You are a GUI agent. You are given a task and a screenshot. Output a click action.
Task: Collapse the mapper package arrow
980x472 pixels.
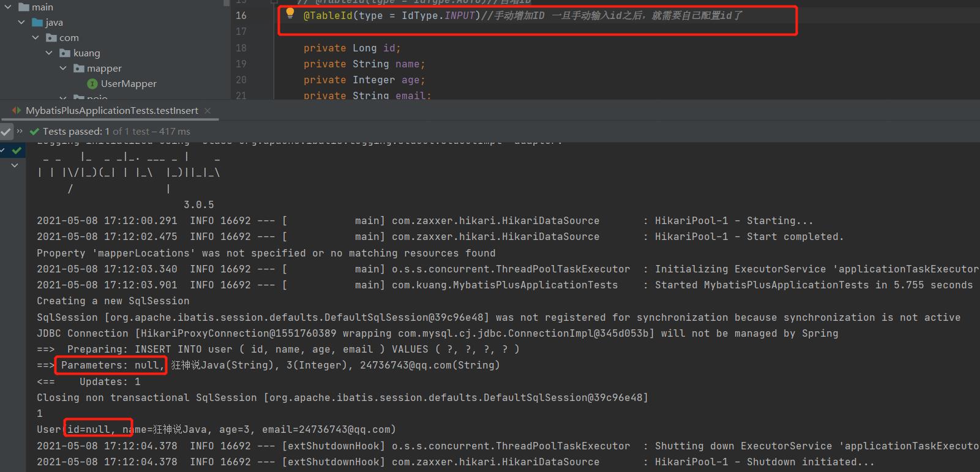pos(63,68)
